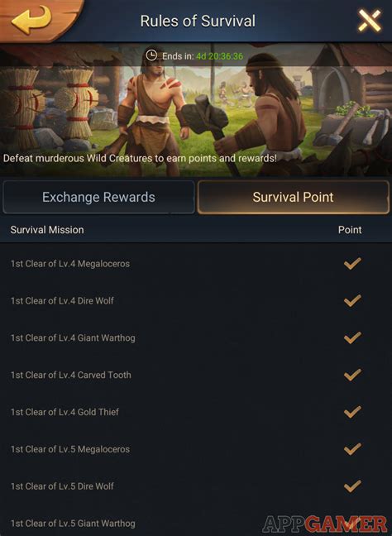The image size is (392, 536).
Task: Go back using the yellow arrow icon
Action: [31, 19]
